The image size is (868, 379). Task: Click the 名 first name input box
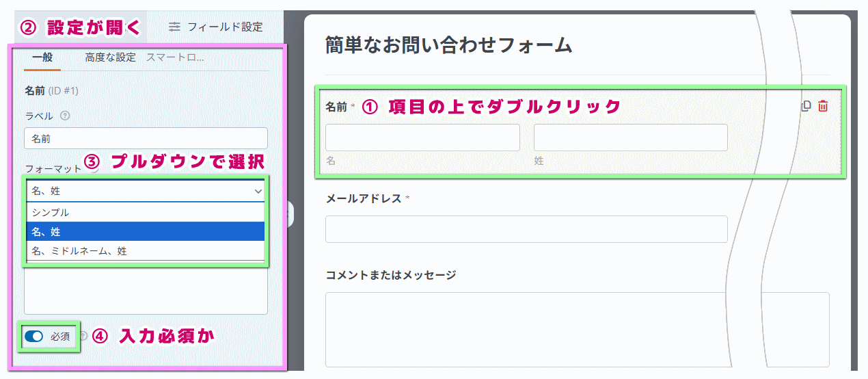(x=422, y=138)
